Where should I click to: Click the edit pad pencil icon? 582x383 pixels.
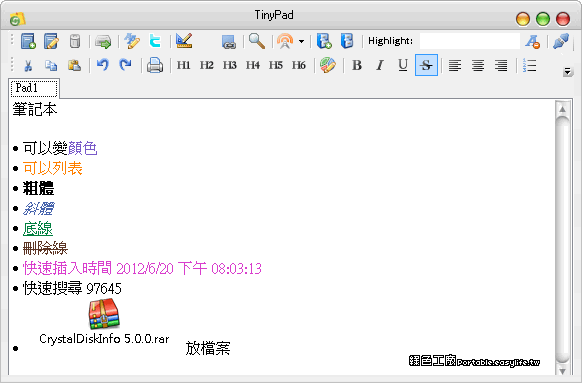click(x=51, y=41)
